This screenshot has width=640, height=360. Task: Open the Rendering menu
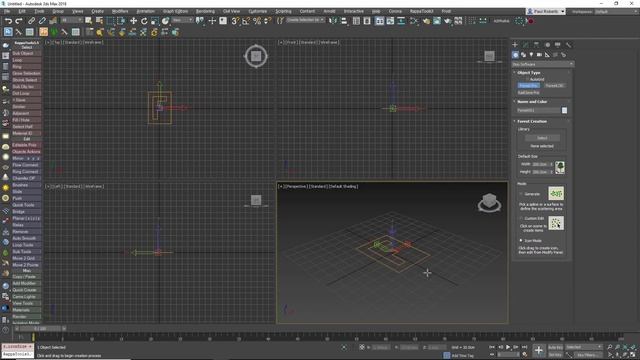pos(205,11)
